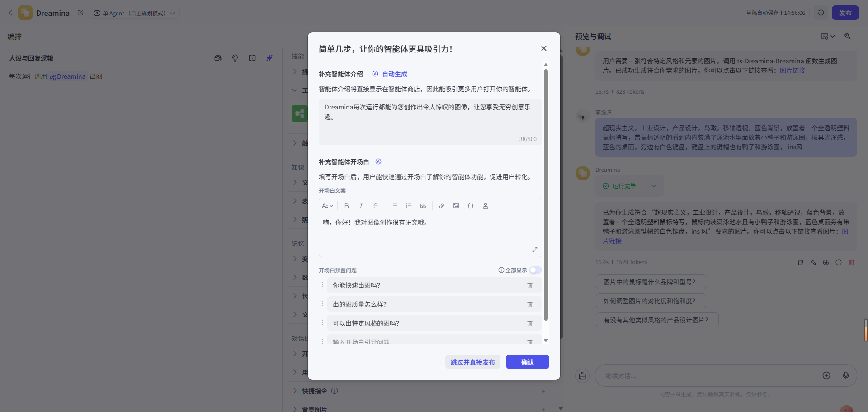The height and width of the screenshot is (412, 868).
Task: Click the auto-generate icon beside 补充智能体开场白
Action: coord(378,161)
